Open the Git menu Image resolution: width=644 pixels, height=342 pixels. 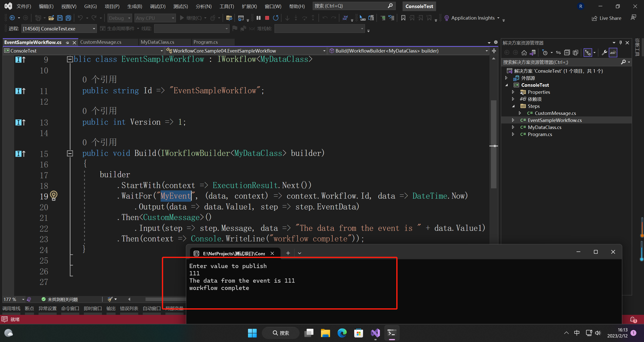(90, 6)
